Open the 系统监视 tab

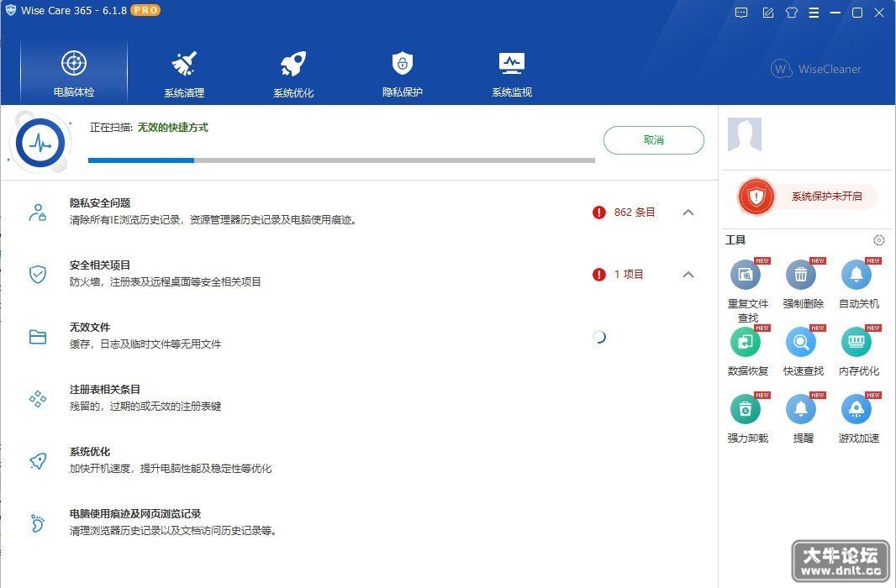coord(512,72)
